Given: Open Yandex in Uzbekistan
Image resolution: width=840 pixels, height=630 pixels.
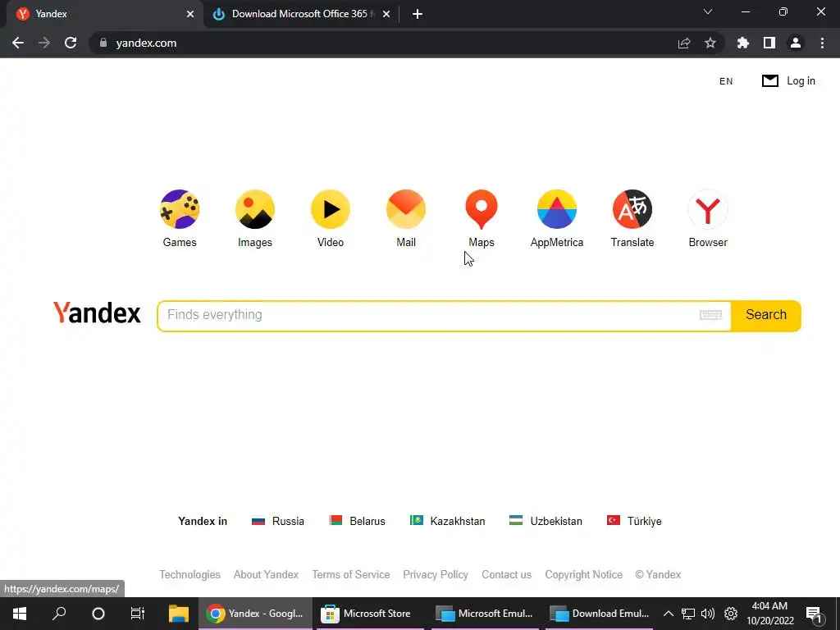Looking at the screenshot, I should point(546,521).
